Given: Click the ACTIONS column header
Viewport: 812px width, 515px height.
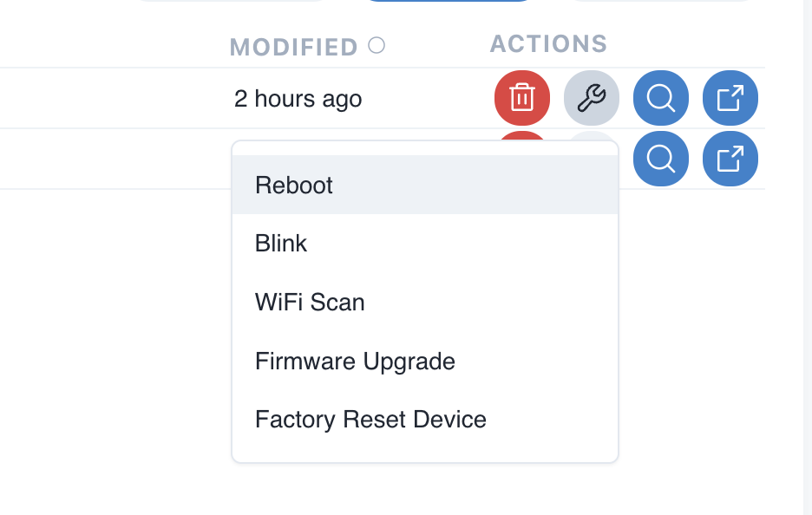Looking at the screenshot, I should (548, 44).
